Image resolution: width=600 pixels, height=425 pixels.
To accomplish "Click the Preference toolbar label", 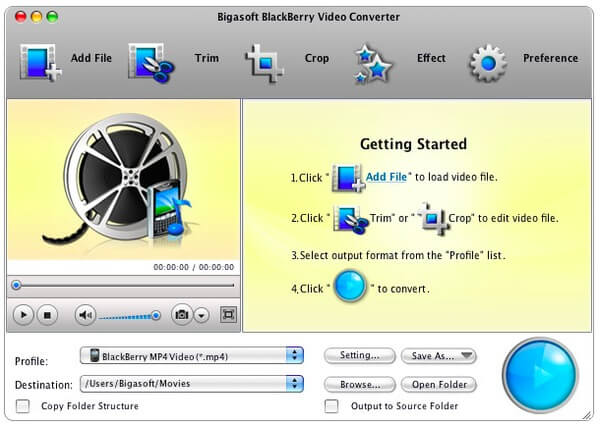I will click(551, 58).
